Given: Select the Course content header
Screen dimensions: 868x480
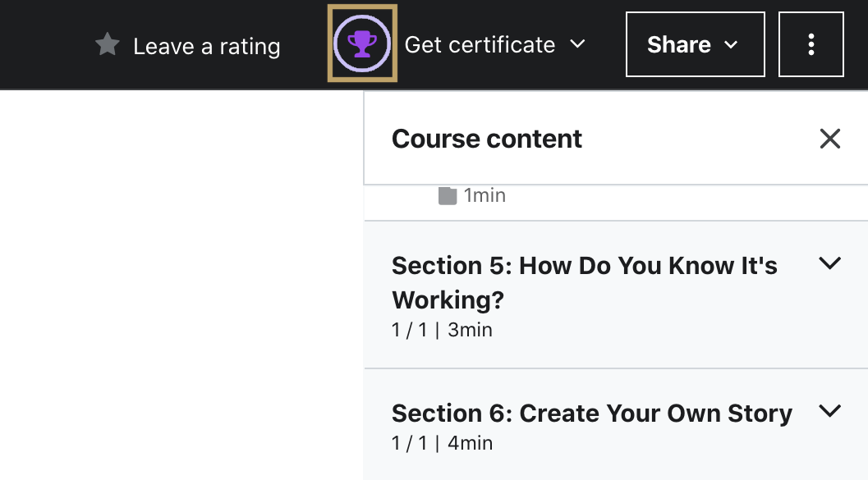Looking at the screenshot, I should point(487,139).
